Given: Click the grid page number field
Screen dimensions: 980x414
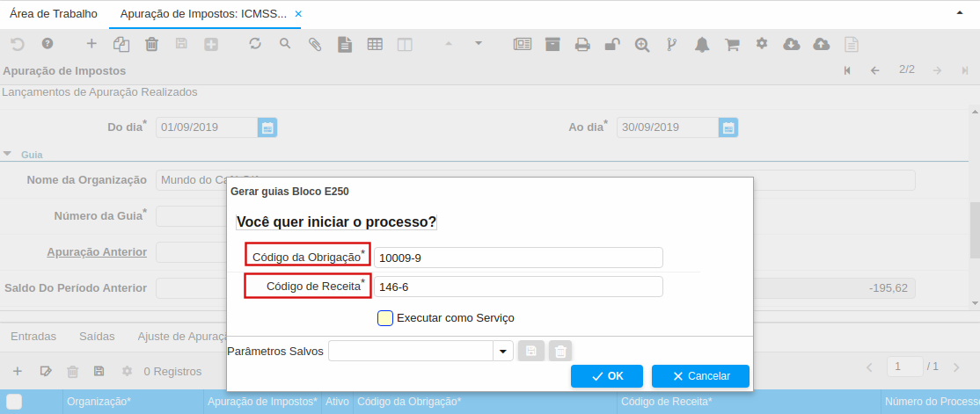Looking at the screenshot, I should pos(904,367).
